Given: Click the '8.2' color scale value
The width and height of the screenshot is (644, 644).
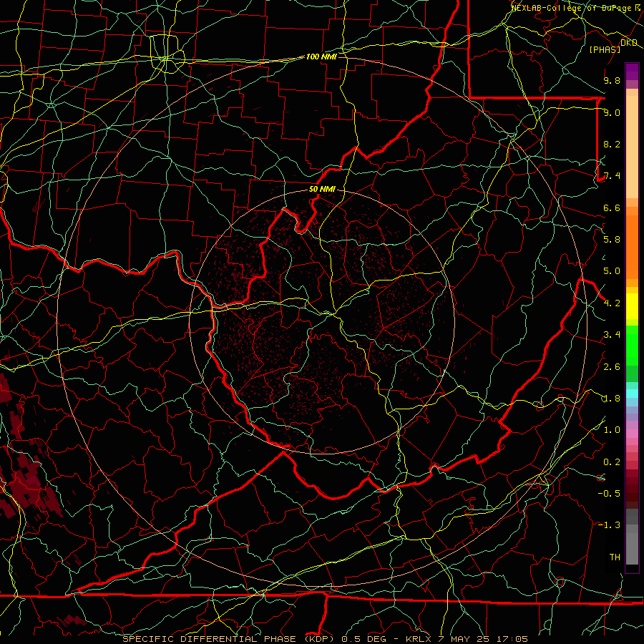Looking at the screenshot, I should tap(612, 144).
